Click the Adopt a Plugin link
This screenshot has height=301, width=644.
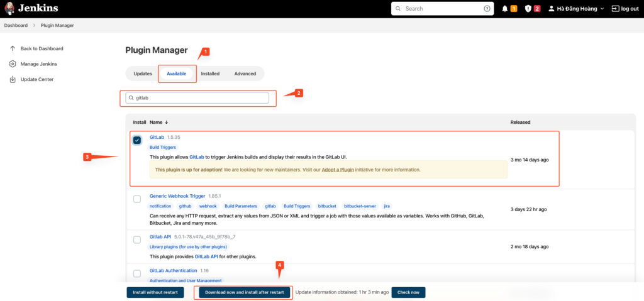[338, 170]
